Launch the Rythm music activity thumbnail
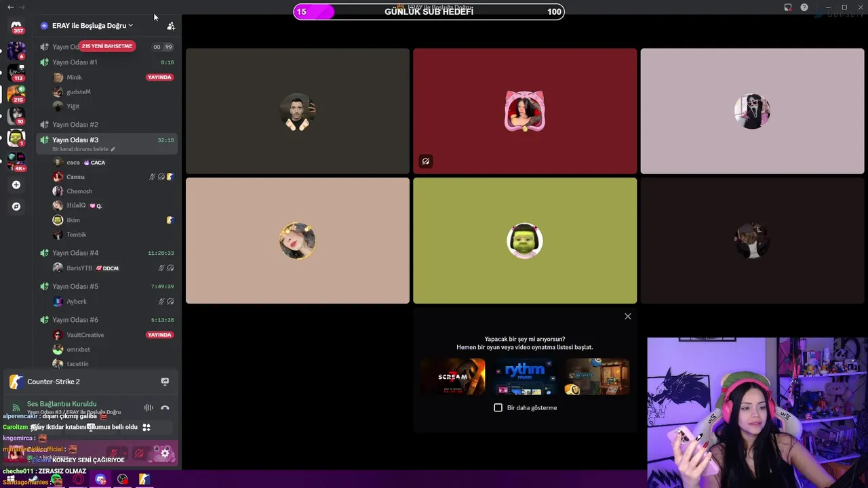 pyautogui.click(x=525, y=376)
